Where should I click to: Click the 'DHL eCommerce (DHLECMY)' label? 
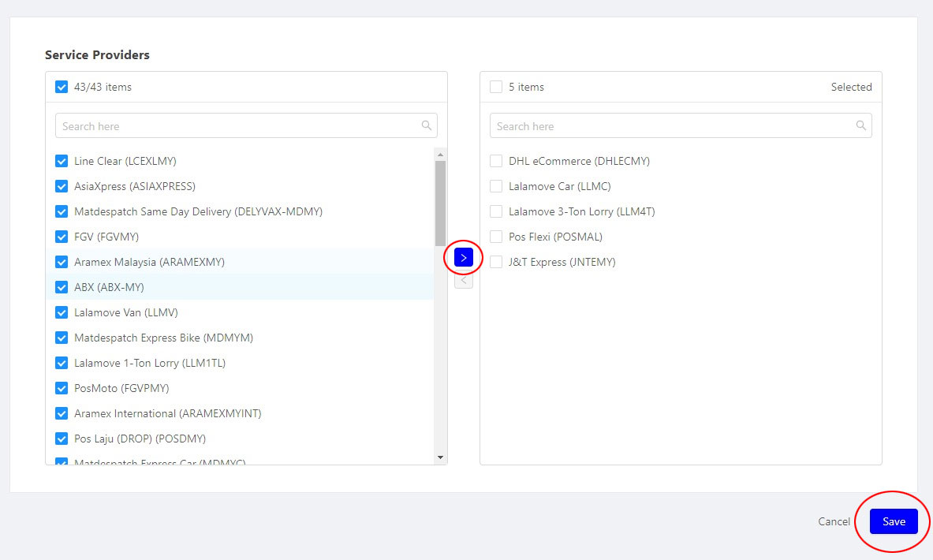[x=579, y=161]
